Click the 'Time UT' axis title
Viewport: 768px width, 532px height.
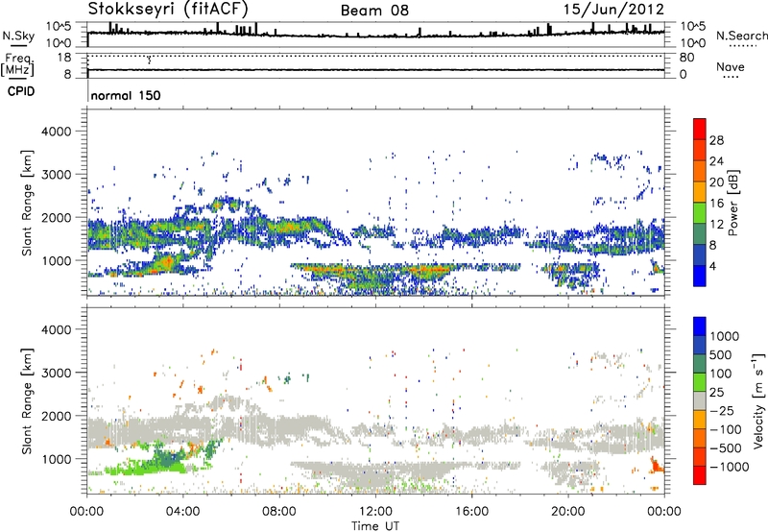375,526
